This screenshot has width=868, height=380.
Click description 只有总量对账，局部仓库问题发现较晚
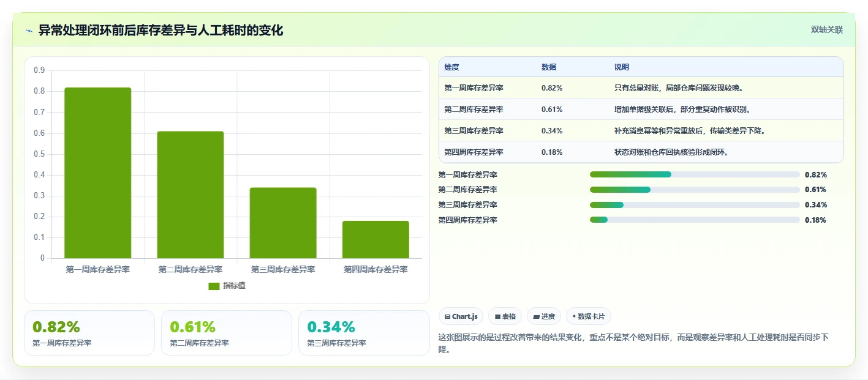[679, 88]
